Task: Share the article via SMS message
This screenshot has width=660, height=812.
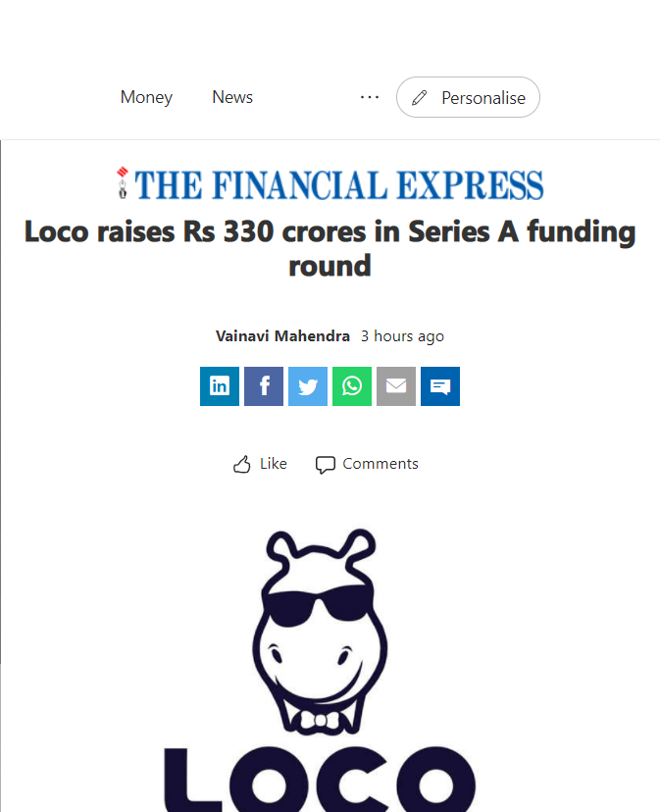Action: (439, 385)
